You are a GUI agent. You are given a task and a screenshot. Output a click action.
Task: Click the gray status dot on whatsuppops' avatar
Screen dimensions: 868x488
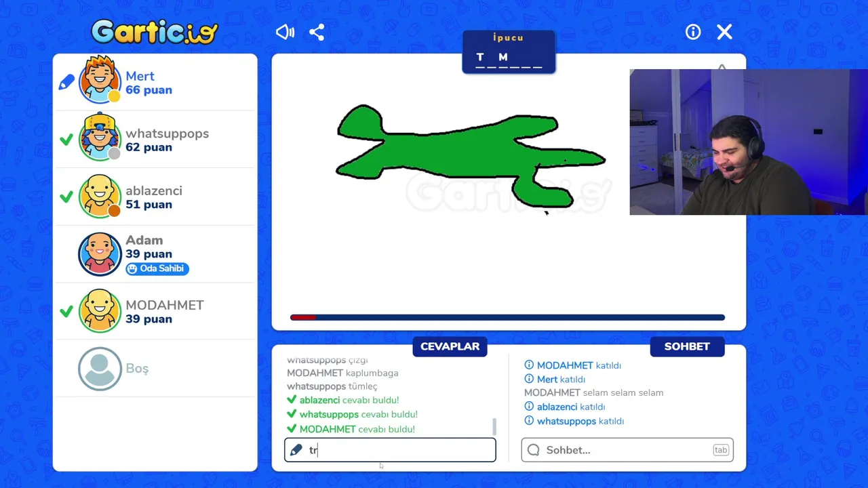tap(115, 154)
